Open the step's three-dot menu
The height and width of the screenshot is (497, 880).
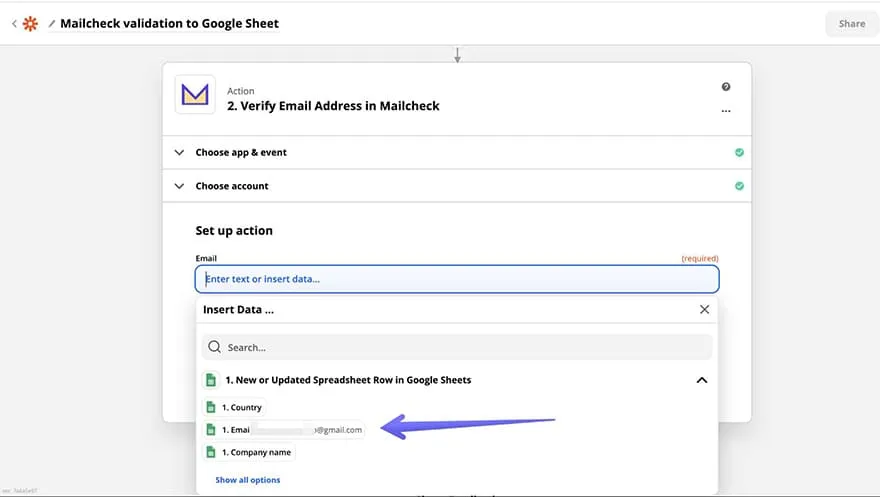726,111
